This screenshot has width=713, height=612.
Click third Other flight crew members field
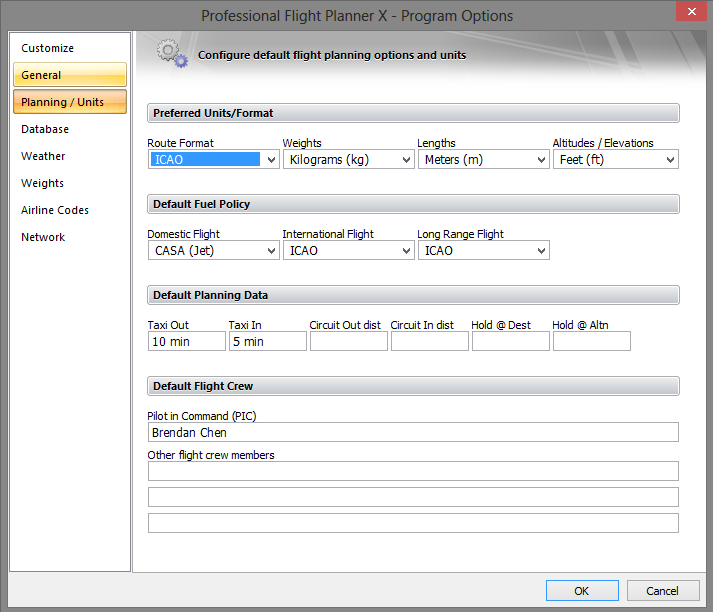413,523
